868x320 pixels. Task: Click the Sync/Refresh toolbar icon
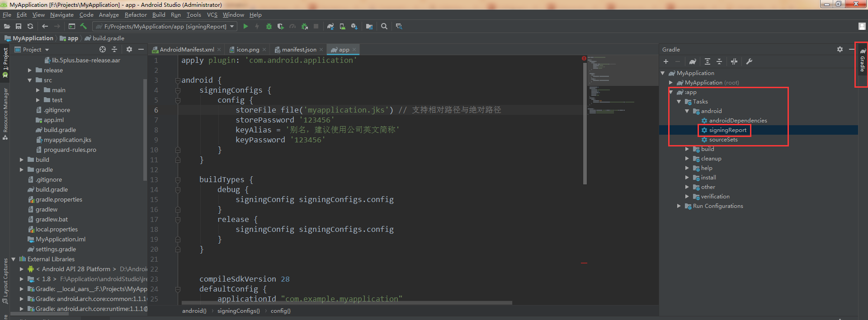(x=30, y=26)
